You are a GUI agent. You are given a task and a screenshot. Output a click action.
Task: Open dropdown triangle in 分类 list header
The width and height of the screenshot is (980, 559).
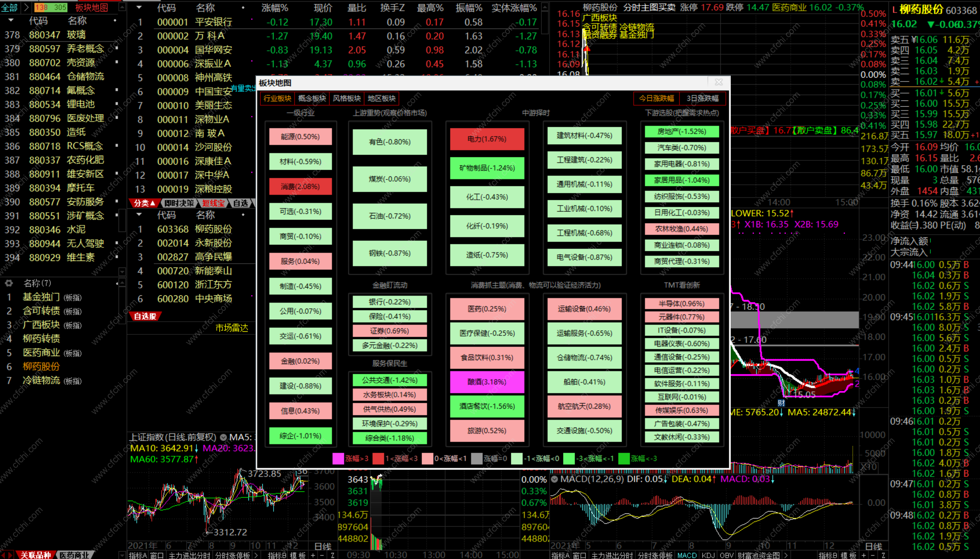coord(139,214)
